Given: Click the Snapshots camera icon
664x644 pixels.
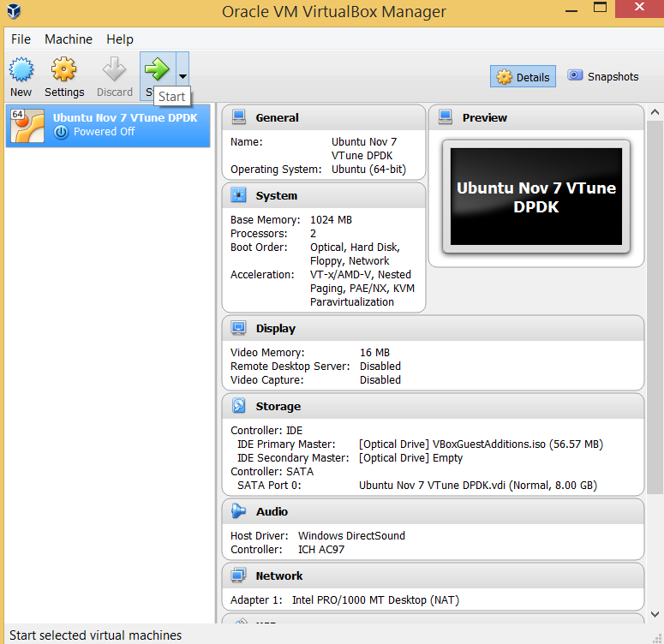Looking at the screenshot, I should 575,75.
